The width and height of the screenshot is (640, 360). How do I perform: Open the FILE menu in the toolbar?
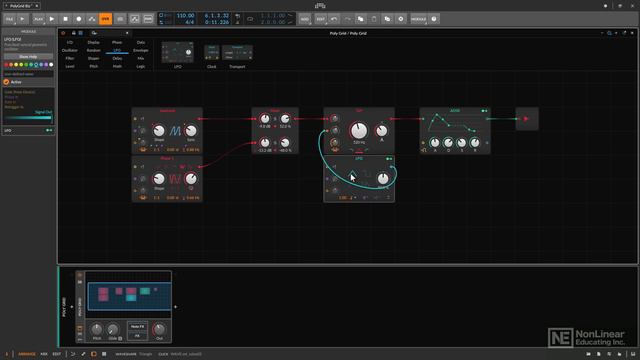[9, 19]
